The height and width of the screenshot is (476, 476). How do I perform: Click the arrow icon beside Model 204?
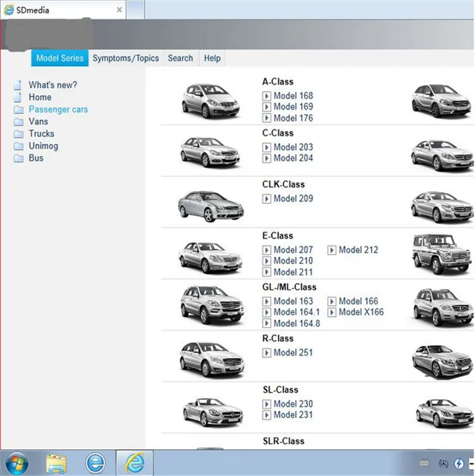click(266, 158)
